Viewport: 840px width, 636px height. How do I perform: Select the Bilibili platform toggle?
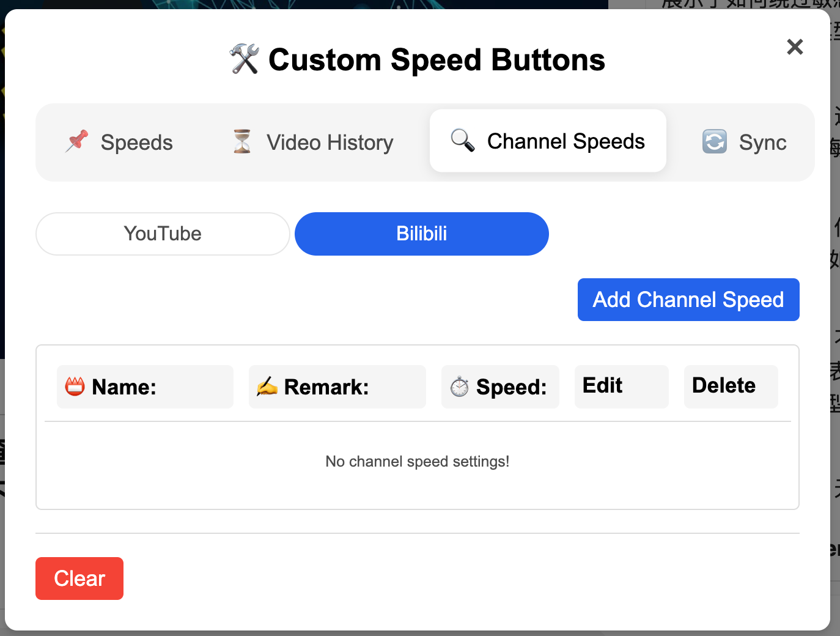422,234
